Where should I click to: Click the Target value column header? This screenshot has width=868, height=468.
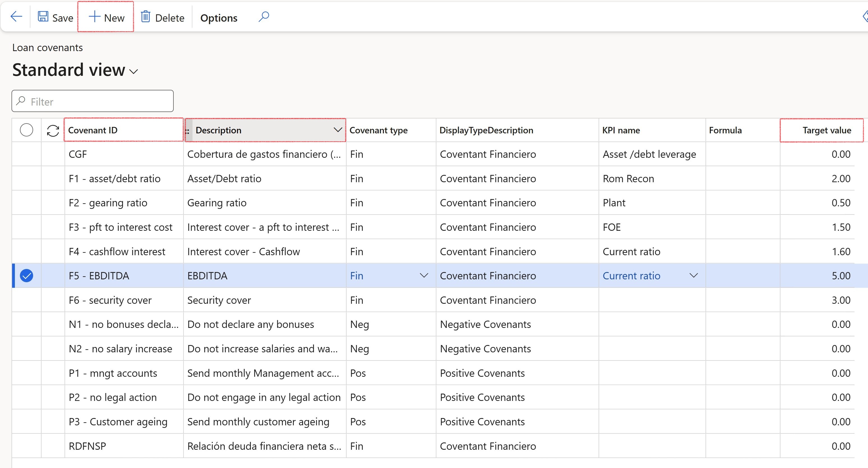[821, 130]
